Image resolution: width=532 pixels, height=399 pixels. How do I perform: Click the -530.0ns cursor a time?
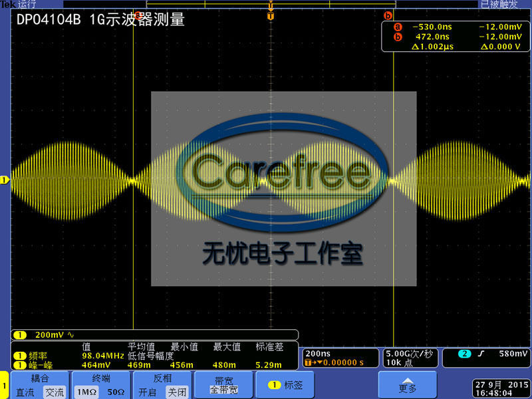pos(432,27)
